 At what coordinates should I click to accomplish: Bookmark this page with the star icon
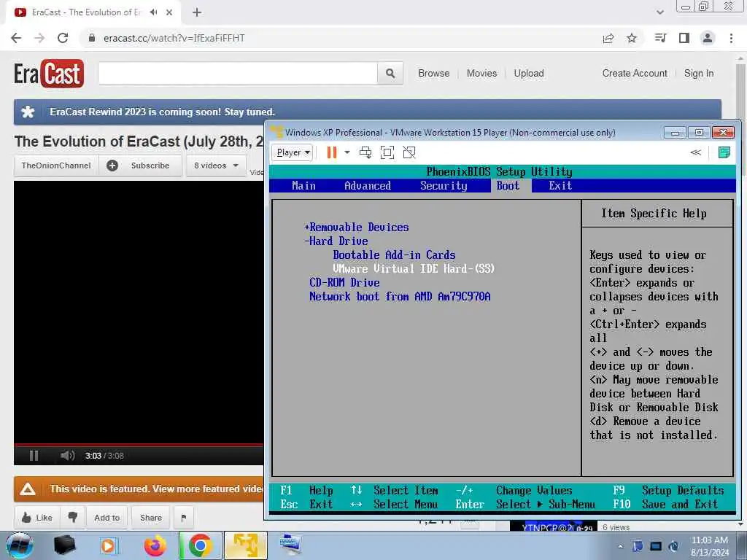(x=632, y=38)
